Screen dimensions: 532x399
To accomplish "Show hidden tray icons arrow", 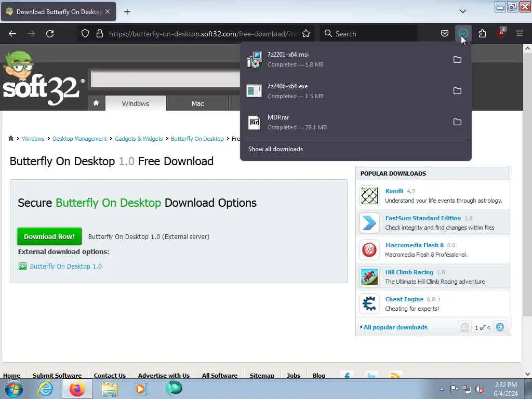I will tap(442, 389).
